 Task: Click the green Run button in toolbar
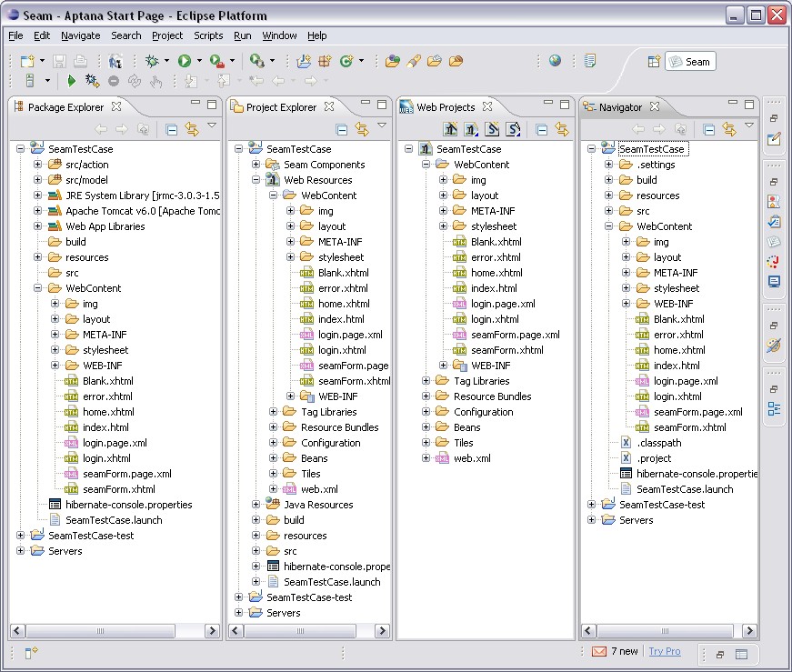pos(185,61)
